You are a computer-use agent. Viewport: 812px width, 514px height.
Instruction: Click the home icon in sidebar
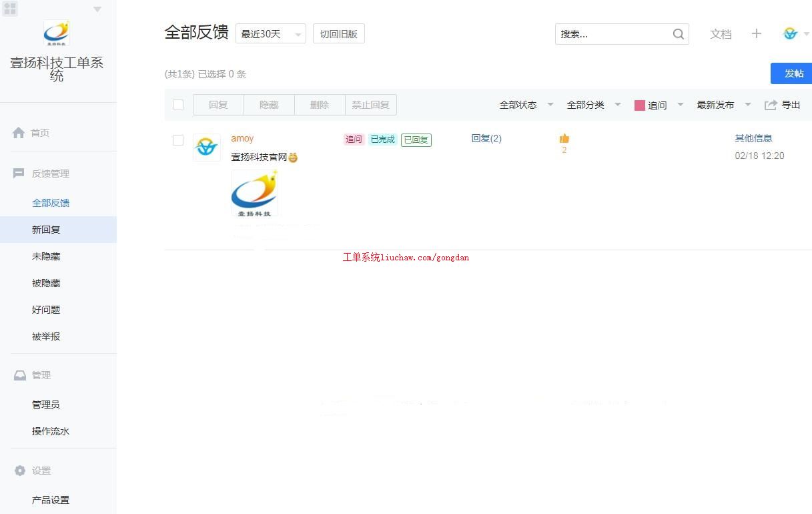click(x=19, y=133)
